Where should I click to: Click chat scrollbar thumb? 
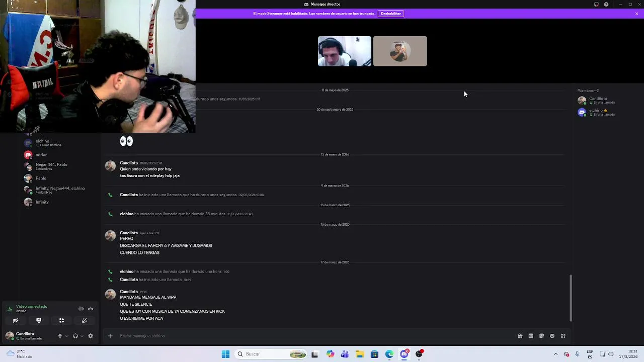(x=571, y=298)
